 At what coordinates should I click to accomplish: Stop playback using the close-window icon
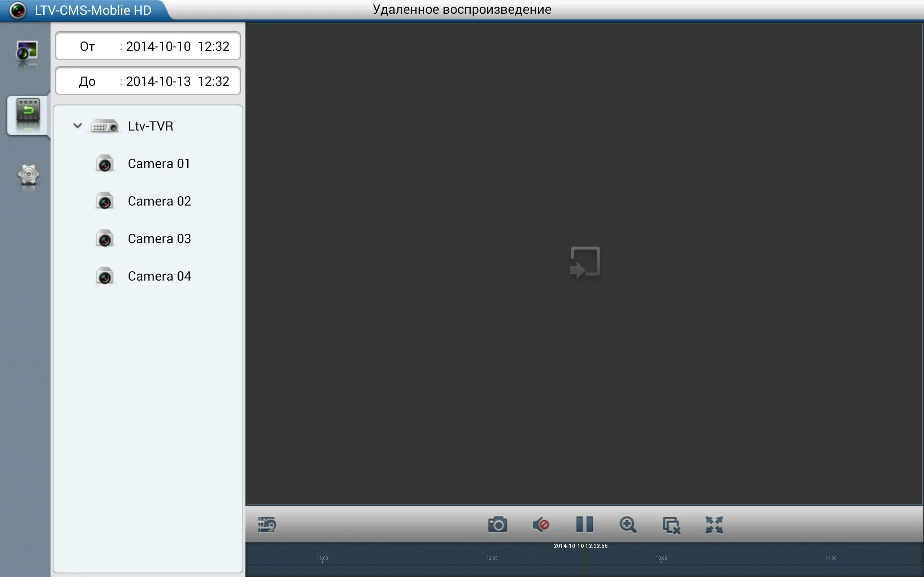tap(672, 525)
